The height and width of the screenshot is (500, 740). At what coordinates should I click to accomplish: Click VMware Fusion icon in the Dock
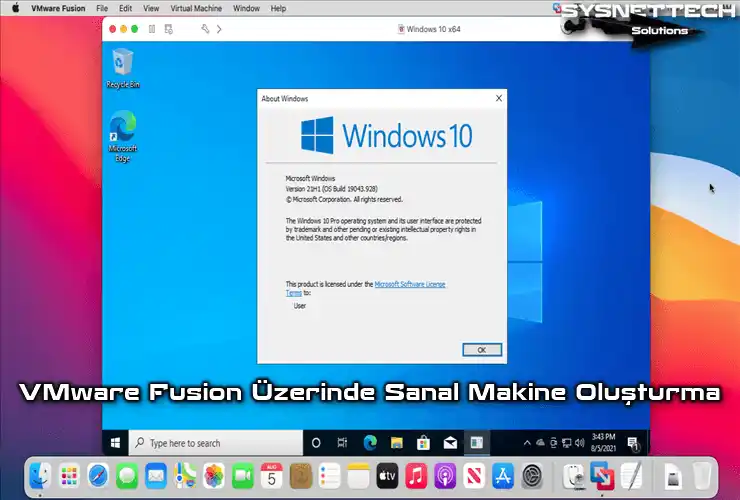(x=602, y=476)
